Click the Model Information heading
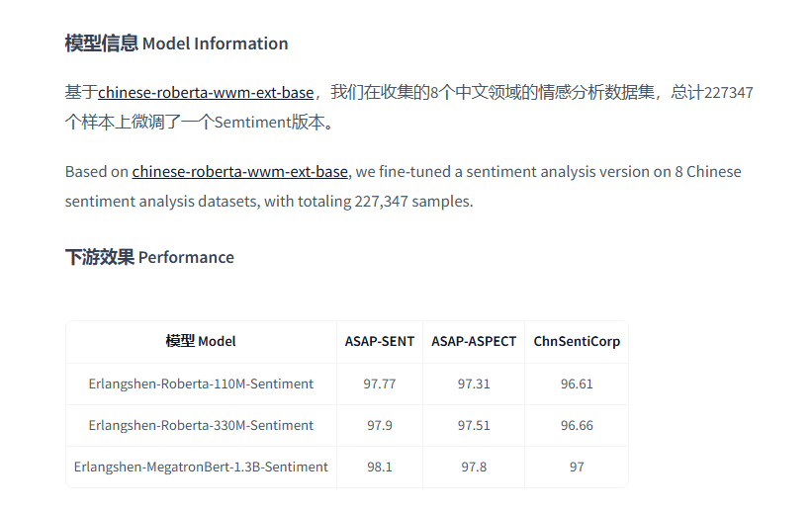 (177, 43)
